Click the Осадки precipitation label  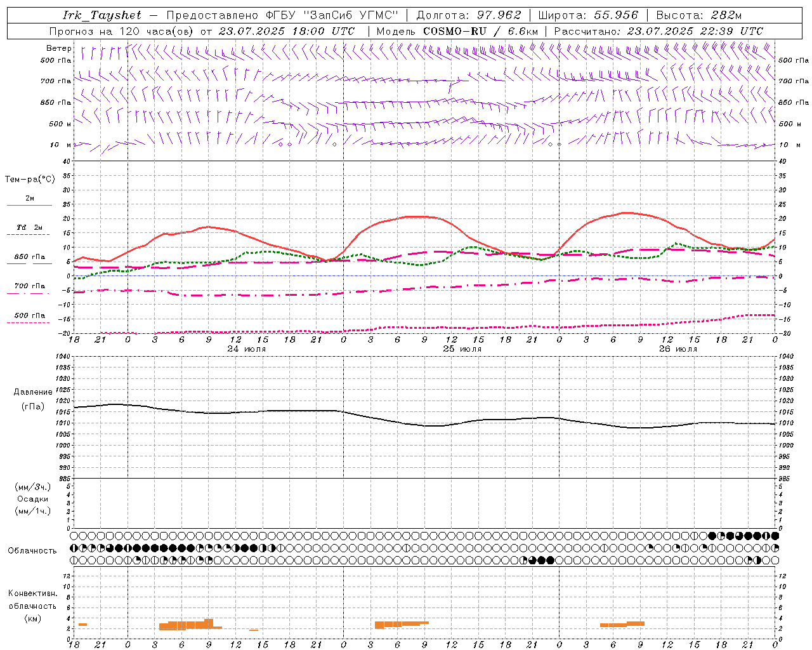33,499
